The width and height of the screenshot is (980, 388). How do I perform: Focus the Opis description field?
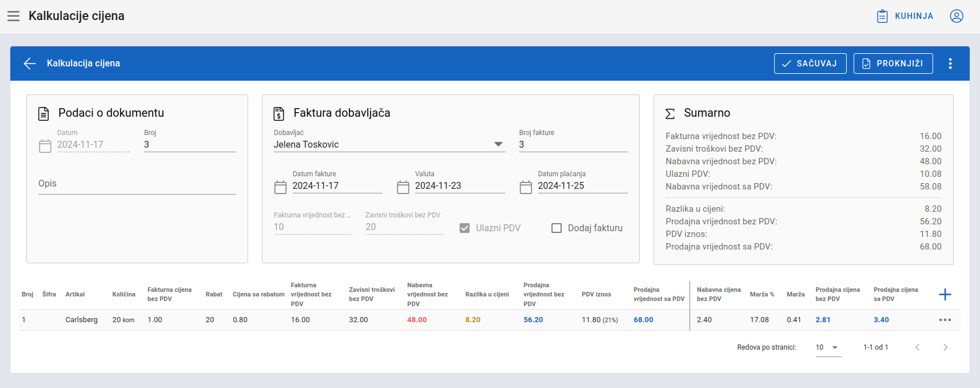pyautogui.click(x=137, y=184)
